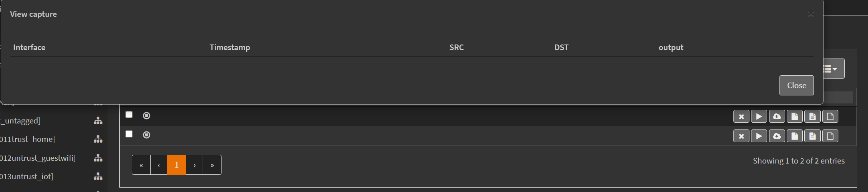Image resolution: width=868 pixels, height=192 pixels.
Task: Click the lined document icon in the second row
Action: 812,136
